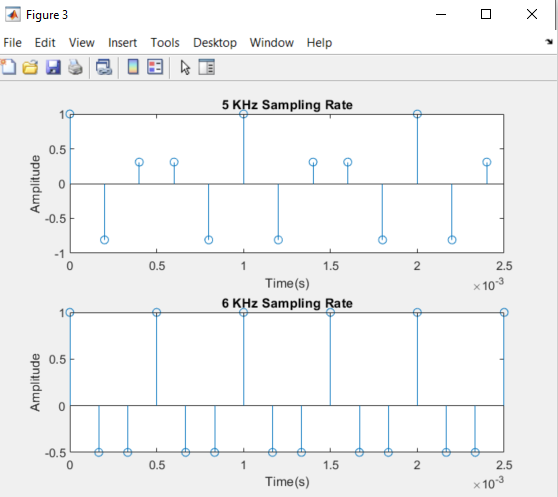Open the Tools menu
Viewport: 558px width, 497px height.
165,43
